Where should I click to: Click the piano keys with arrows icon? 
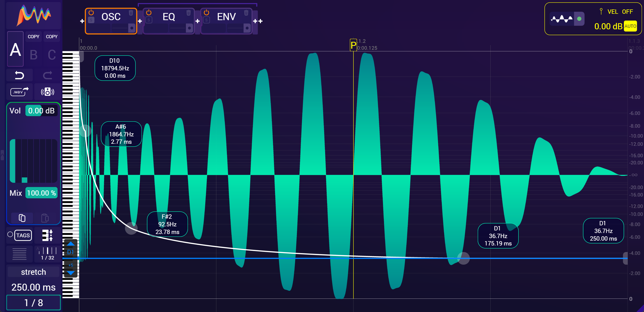tap(47, 235)
